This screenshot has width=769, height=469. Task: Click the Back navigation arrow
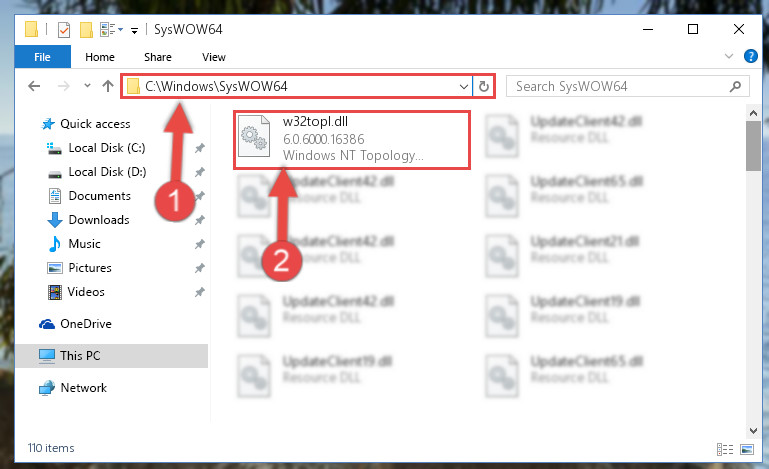[34, 86]
